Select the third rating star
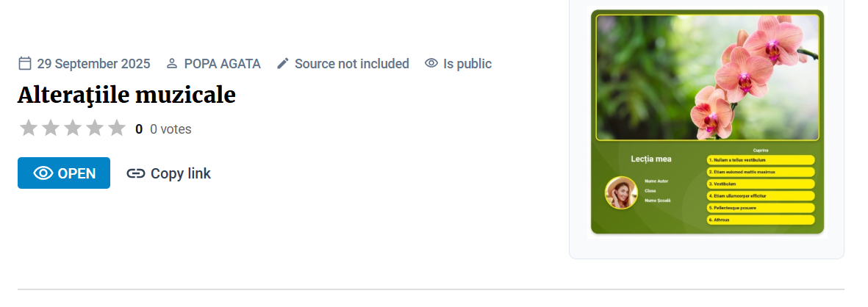868x307 pixels. pos(73,129)
